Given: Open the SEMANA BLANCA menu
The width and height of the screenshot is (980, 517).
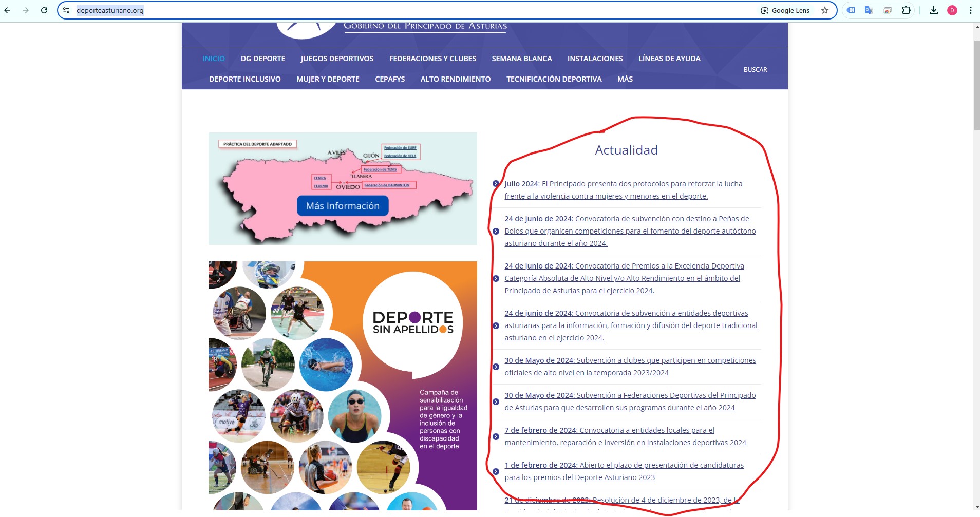Looking at the screenshot, I should 522,59.
